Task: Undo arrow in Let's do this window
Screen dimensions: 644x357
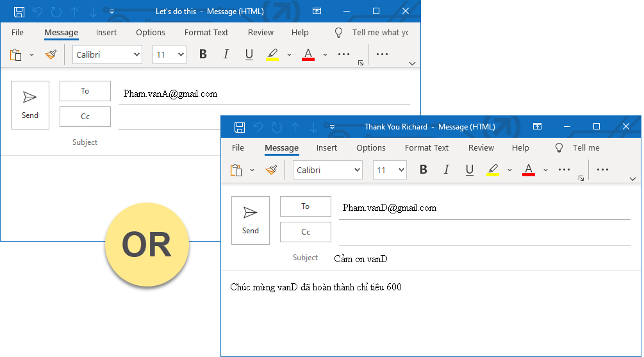Action: point(38,12)
